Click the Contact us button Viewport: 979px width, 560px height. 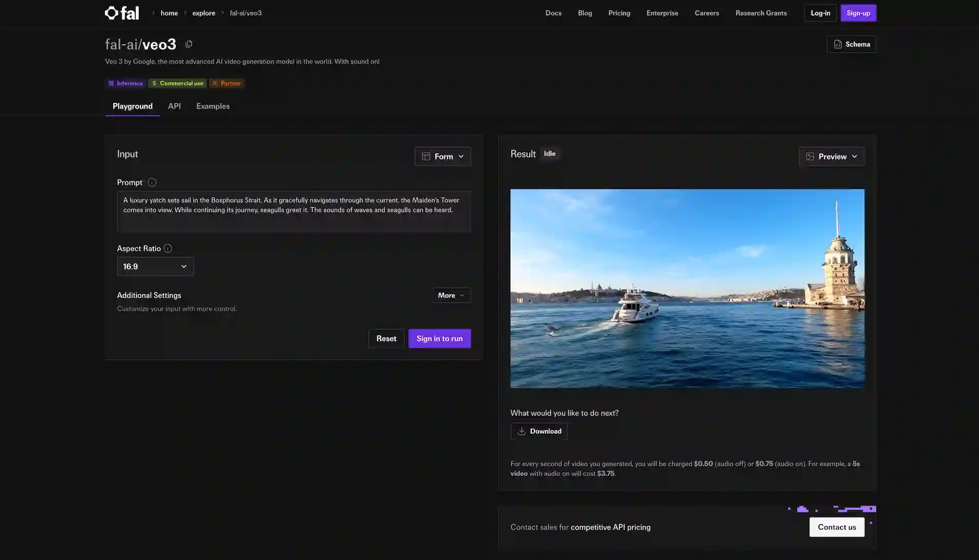(x=837, y=527)
